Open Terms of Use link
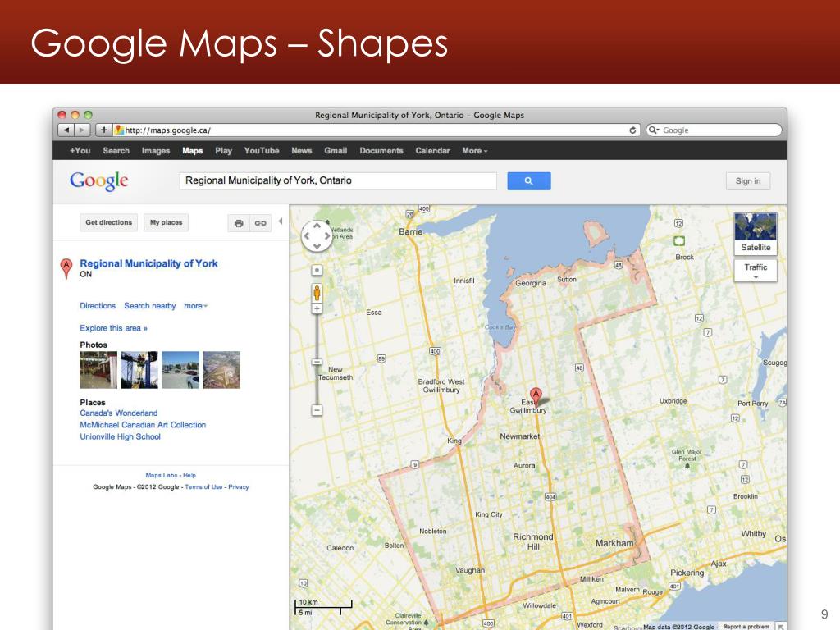Screen dimensions: 840x630 [203, 487]
